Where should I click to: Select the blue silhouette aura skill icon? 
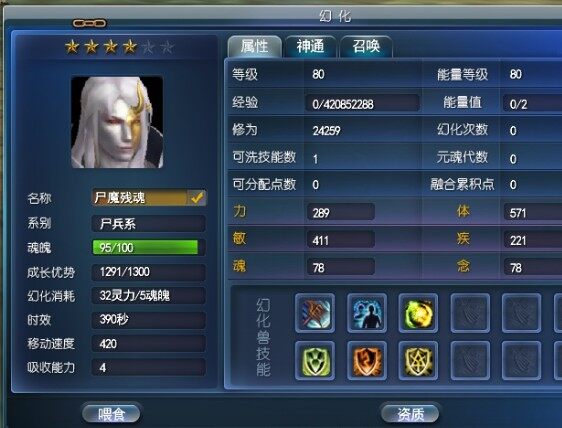[367, 313]
